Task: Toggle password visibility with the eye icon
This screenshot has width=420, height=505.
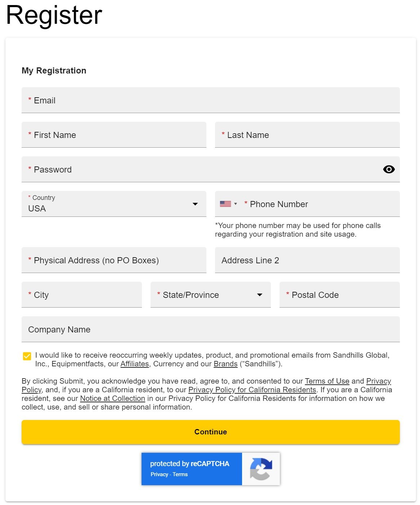Action: (x=389, y=169)
